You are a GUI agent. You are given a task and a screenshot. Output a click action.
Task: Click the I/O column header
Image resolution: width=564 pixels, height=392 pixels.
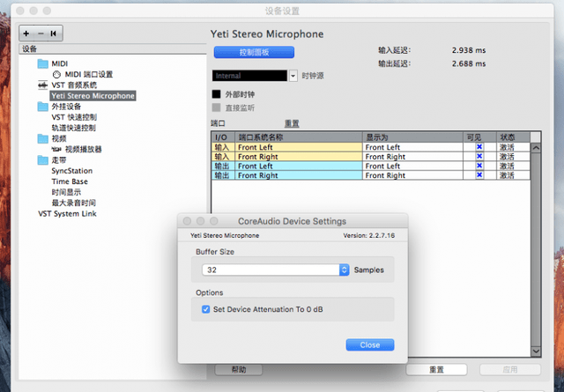point(223,137)
